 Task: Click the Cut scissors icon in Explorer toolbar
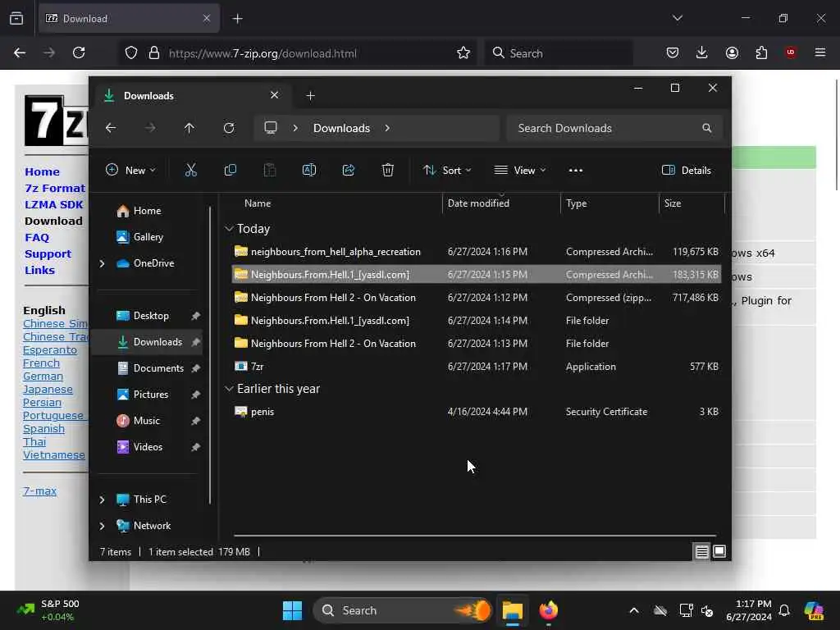coord(190,171)
